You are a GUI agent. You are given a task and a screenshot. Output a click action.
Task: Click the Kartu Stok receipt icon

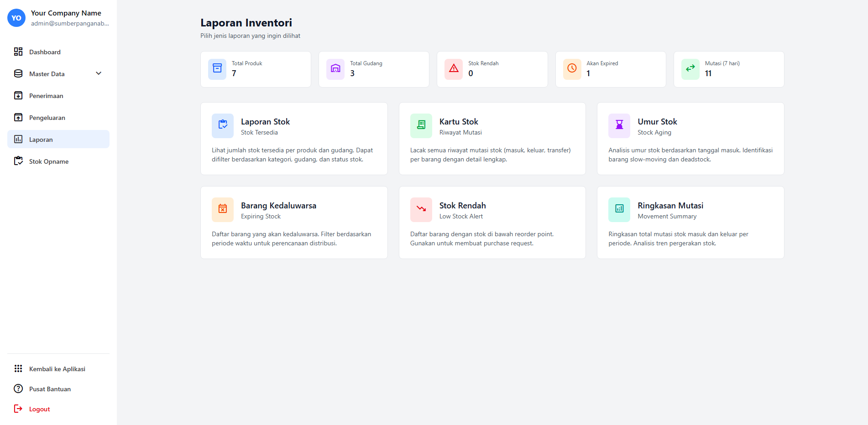(421, 125)
